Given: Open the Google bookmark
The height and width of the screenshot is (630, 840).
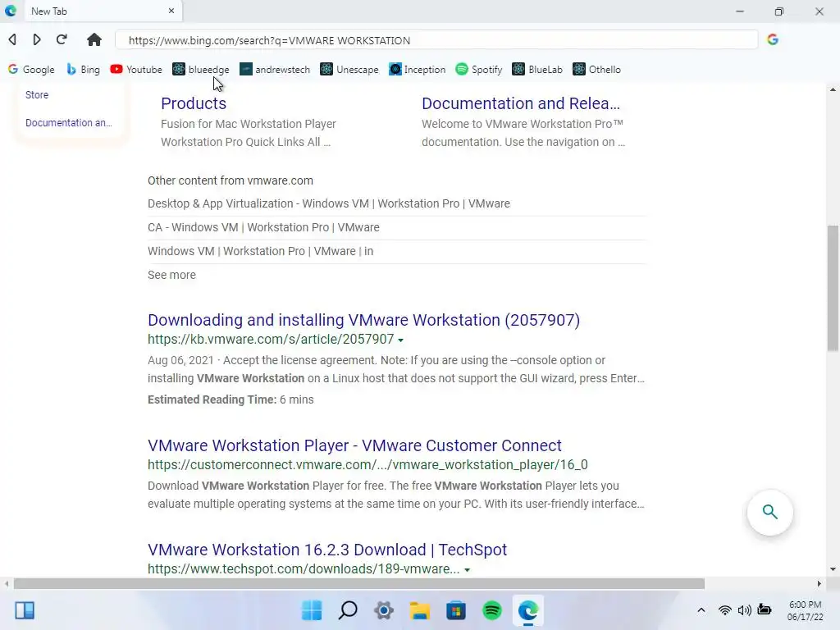Looking at the screenshot, I should click(x=32, y=70).
